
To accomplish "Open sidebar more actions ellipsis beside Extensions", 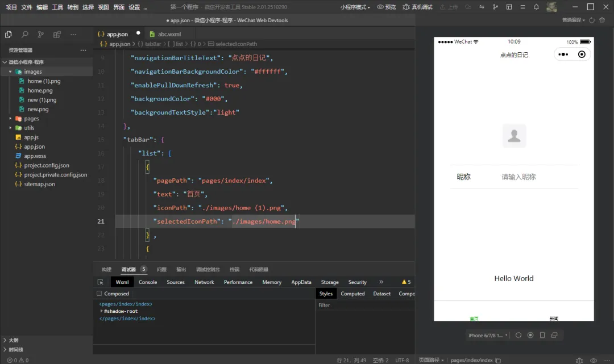I will (x=73, y=35).
